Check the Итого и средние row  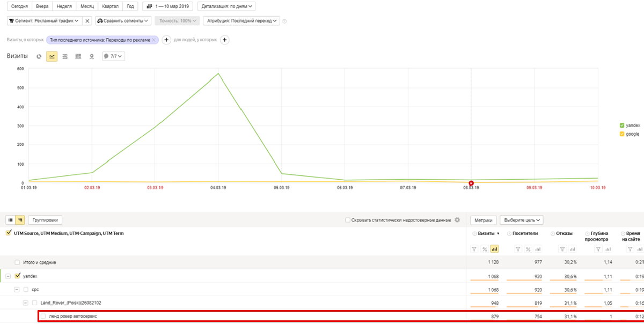tap(18, 262)
